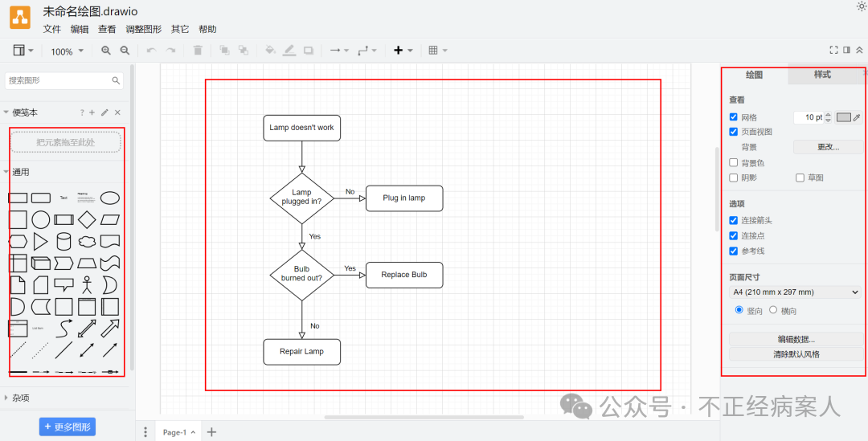Select the ellipse shape in 通用 palette
Image resolution: width=868 pixels, height=441 pixels.
[110, 198]
